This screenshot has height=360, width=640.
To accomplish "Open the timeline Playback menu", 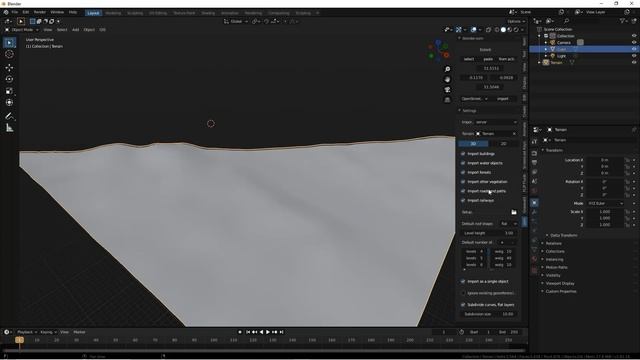I will [27, 332].
